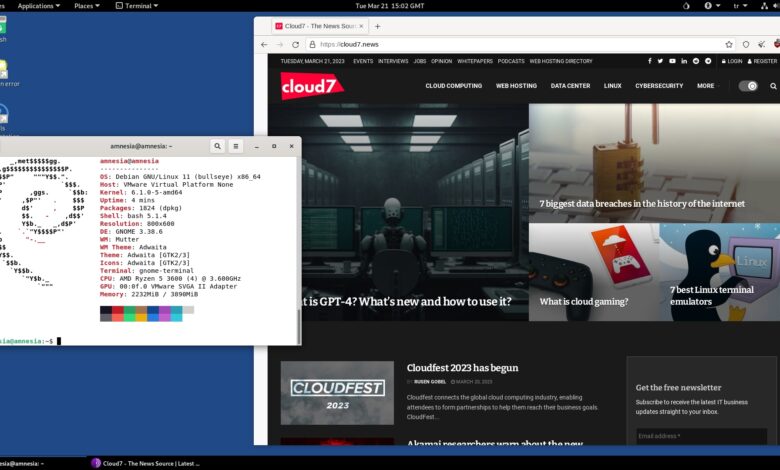The image size is (780, 470).
Task: Click the website search magnifier icon
Action: (773, 86)
